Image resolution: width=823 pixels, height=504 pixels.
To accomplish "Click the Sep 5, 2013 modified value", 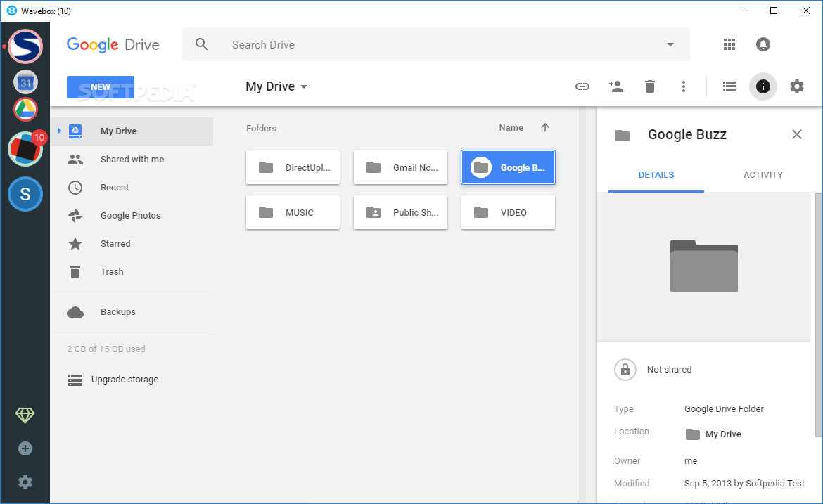I will point(744,484).
